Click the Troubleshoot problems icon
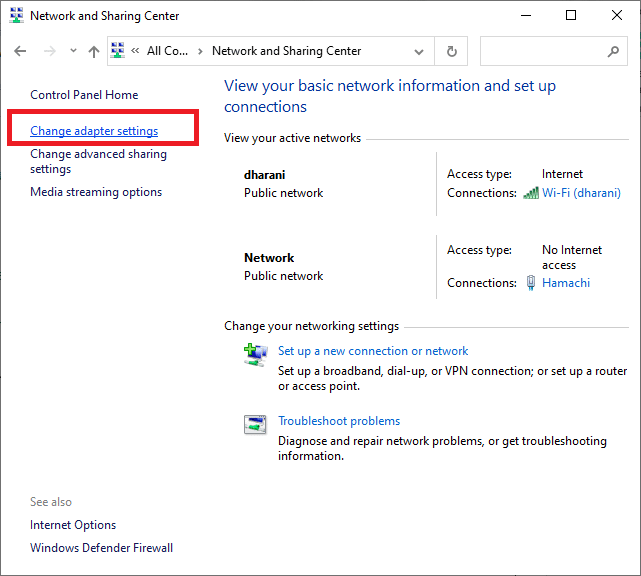The height and width of the screenshot is (576, 641). [x=255, y=424]
